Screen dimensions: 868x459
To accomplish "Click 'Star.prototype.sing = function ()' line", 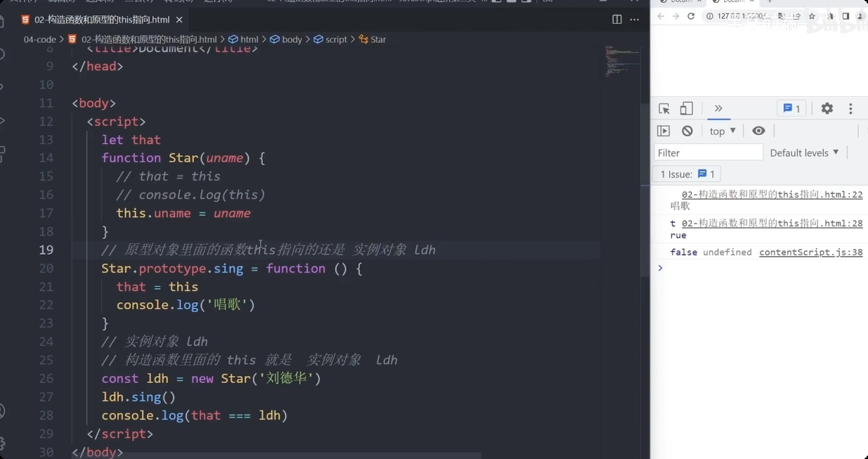I will (232, 269).
